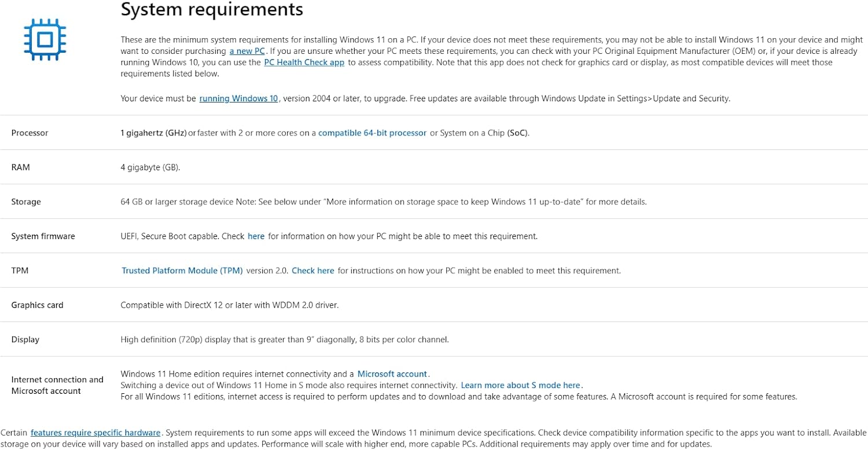Open 'features require specific hardware' link
The image size is (868, 450).
(95, 433)
